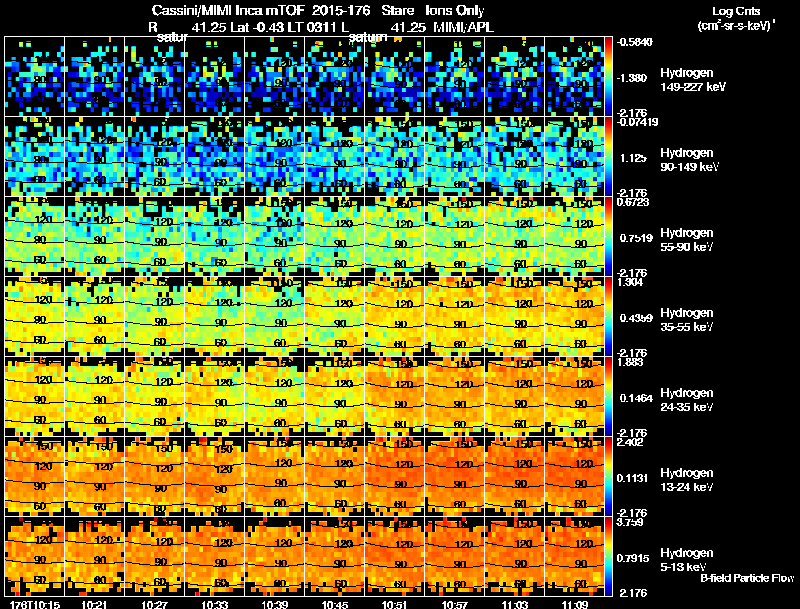This screenshot has width=800, height=609.
Task: Click the 0.7519 color scale value
Action: 636,238
